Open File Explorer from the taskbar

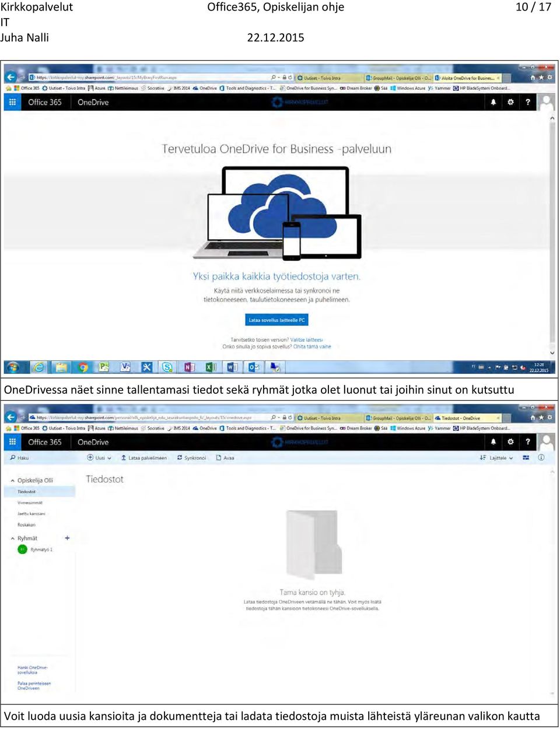click(61, 367)
